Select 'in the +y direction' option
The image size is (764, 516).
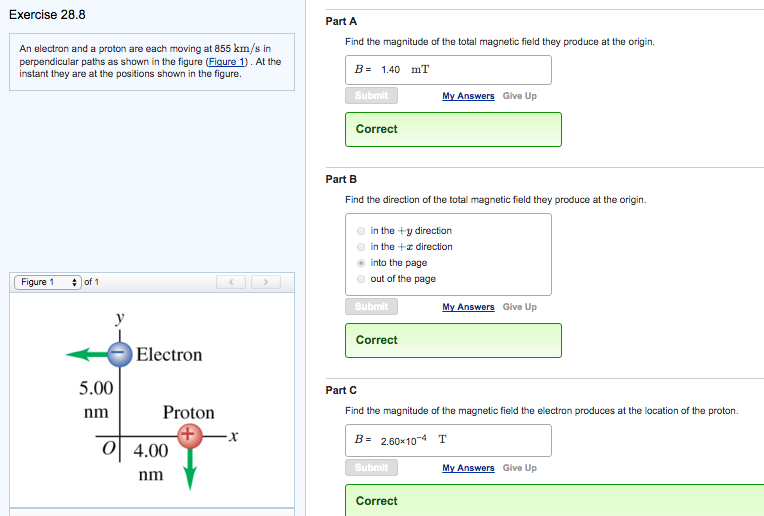[361, 231]
